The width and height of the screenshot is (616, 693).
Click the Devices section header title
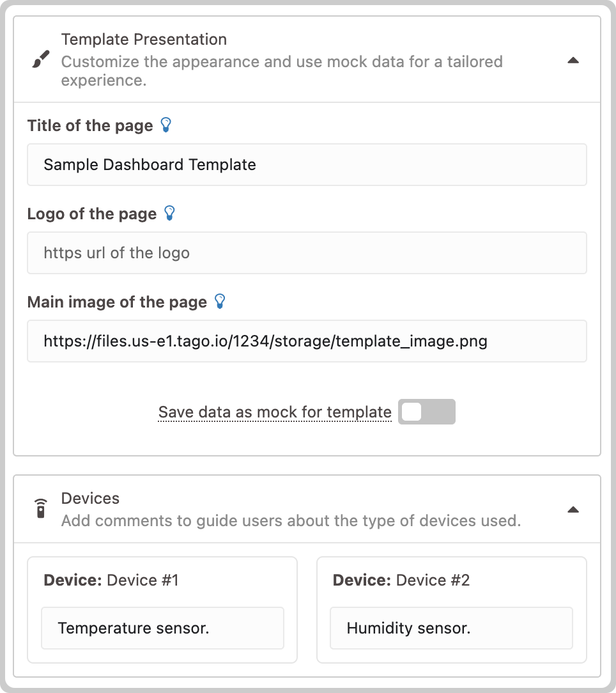coord(90,498)
